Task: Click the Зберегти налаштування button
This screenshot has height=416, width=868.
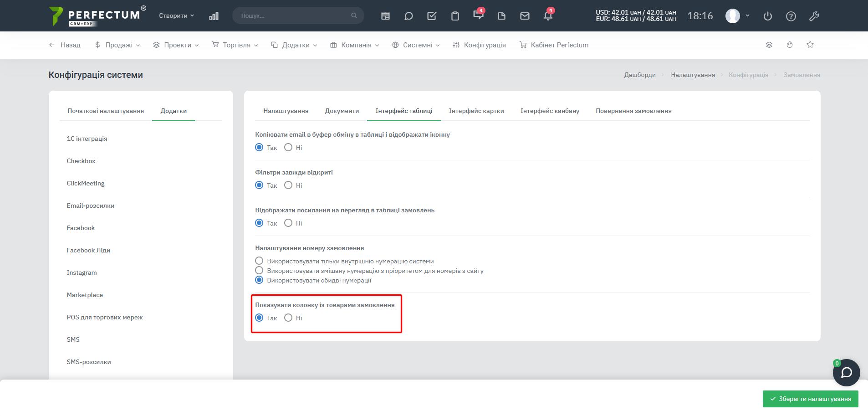Action: 810,399
